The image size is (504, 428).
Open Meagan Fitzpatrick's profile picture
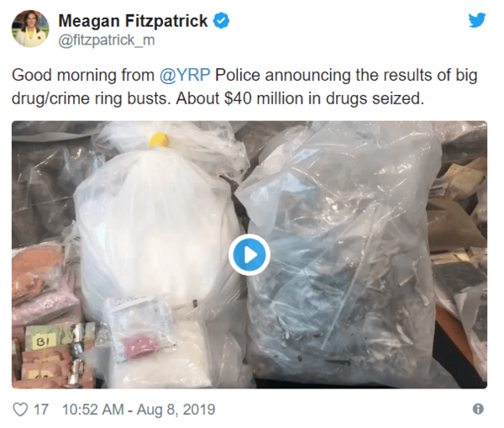[x=30, y=29]
